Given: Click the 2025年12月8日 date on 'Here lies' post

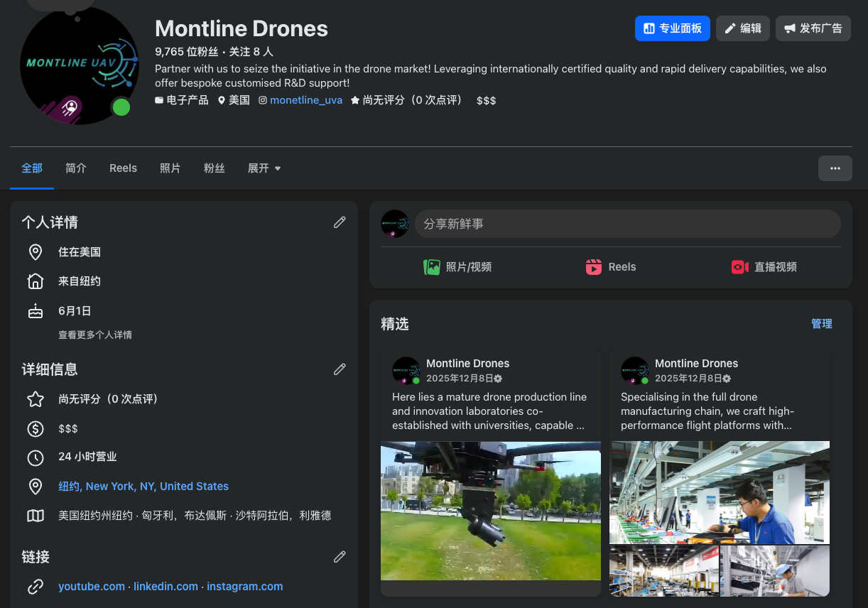Looking at the screenshot, I should [460, 379].
